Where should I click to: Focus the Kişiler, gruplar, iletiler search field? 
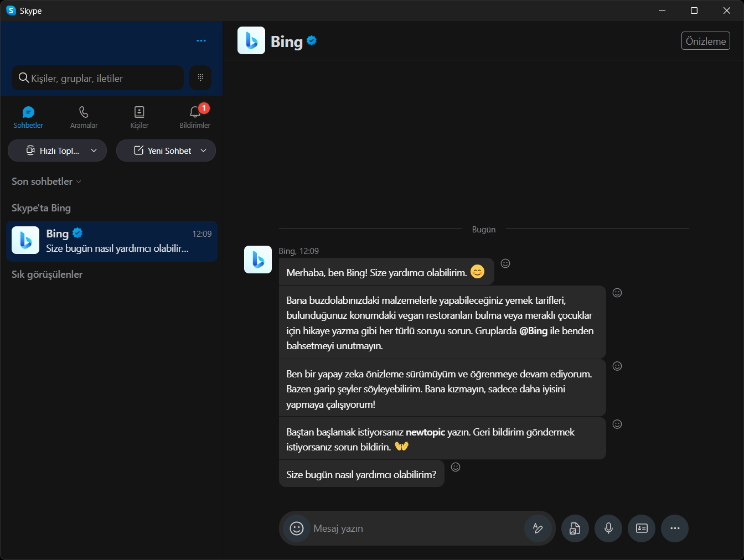(98, 78)
